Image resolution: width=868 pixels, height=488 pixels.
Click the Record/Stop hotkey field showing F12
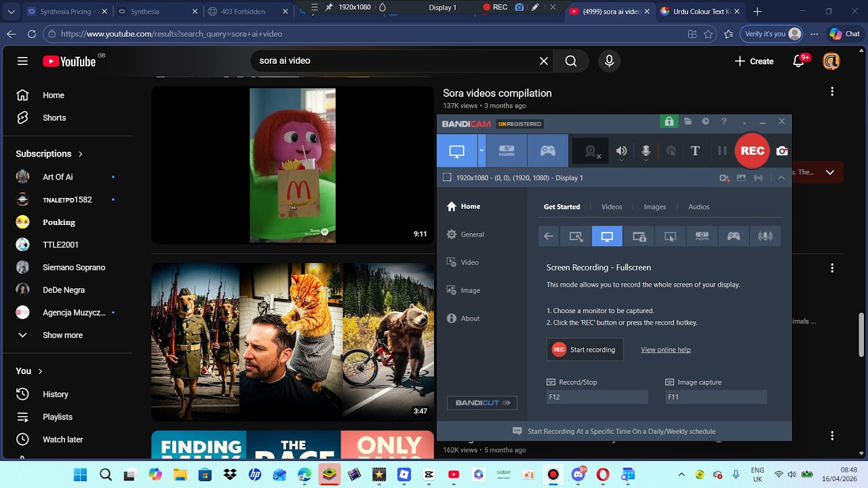597,397
